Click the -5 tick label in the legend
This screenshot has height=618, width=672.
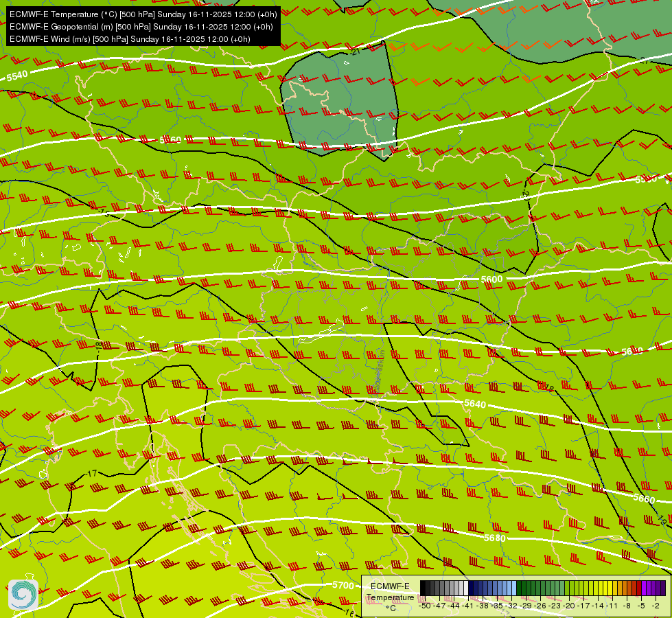click(x=640, y=606)
